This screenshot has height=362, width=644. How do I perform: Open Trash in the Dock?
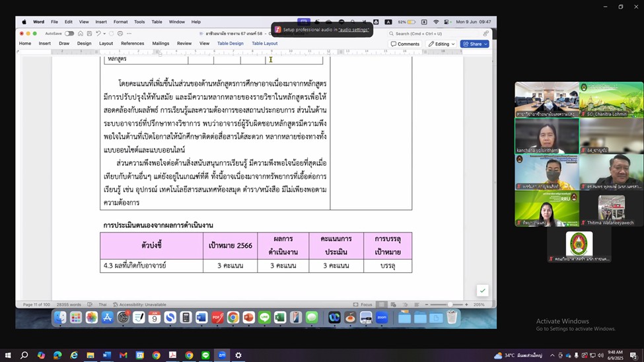(x=452, y=318)
